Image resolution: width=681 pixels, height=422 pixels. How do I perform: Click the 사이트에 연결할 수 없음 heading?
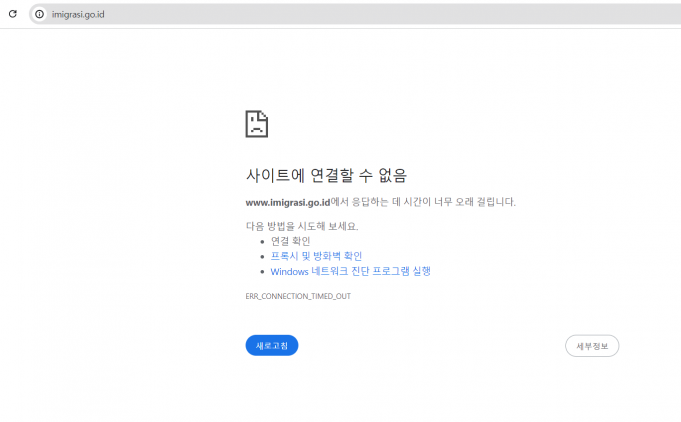pyautogui.click(x=326, y=175)
